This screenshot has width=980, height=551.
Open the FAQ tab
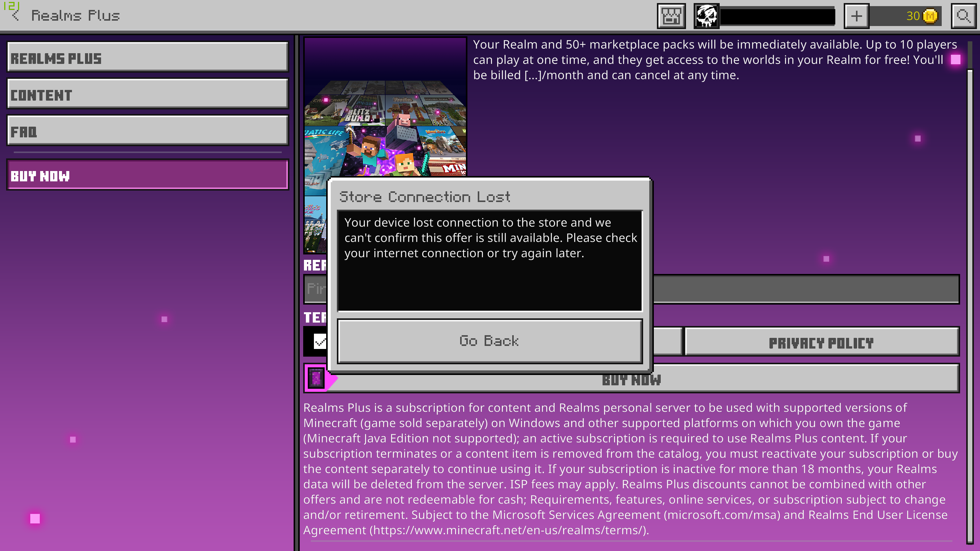[147, 131]
